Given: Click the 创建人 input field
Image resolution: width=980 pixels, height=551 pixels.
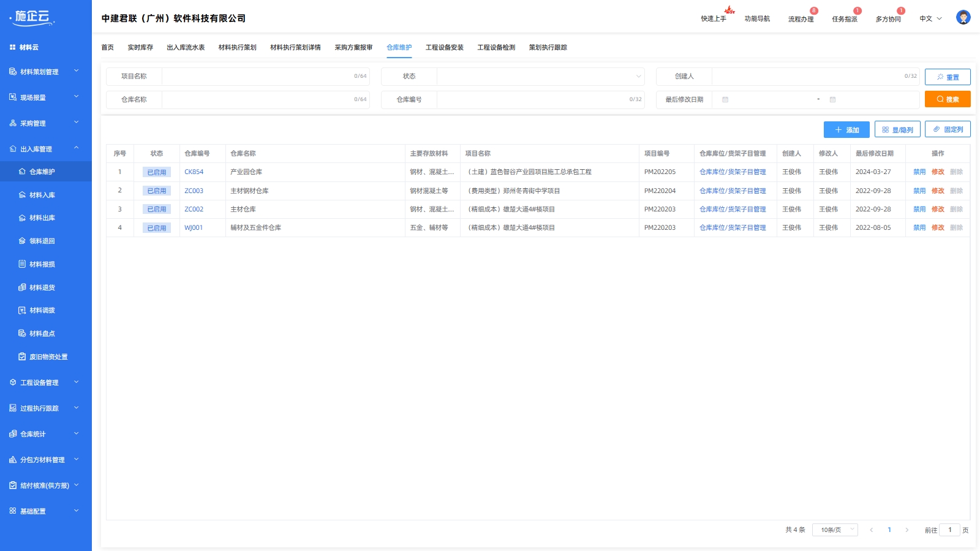Looking at the screenshot, I should click(815, 77).
